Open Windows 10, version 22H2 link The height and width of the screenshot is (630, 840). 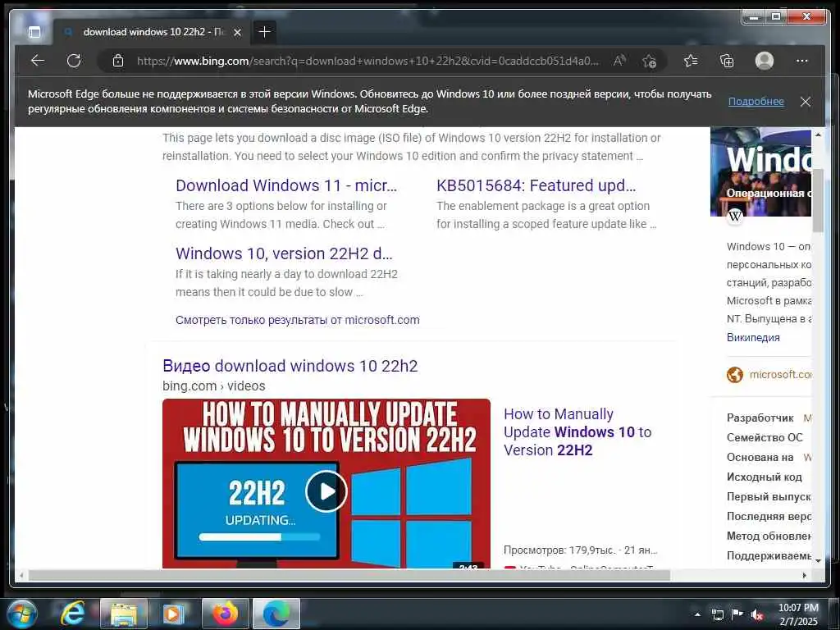click(x=284, y=253)
